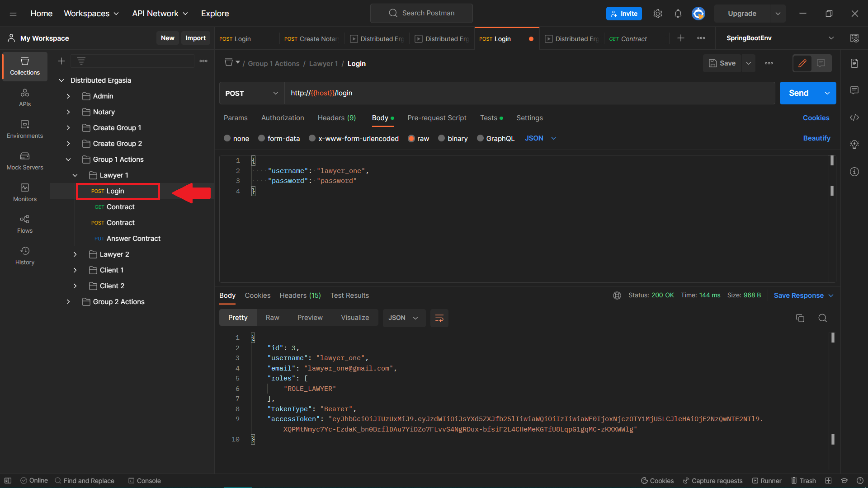Open the environment quick look icon

854,38
